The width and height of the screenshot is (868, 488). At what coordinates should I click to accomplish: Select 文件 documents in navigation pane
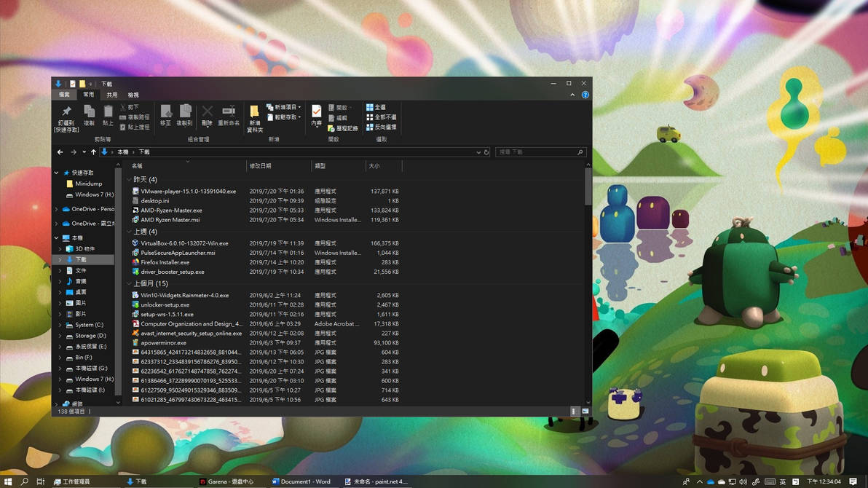coord(76,270)
